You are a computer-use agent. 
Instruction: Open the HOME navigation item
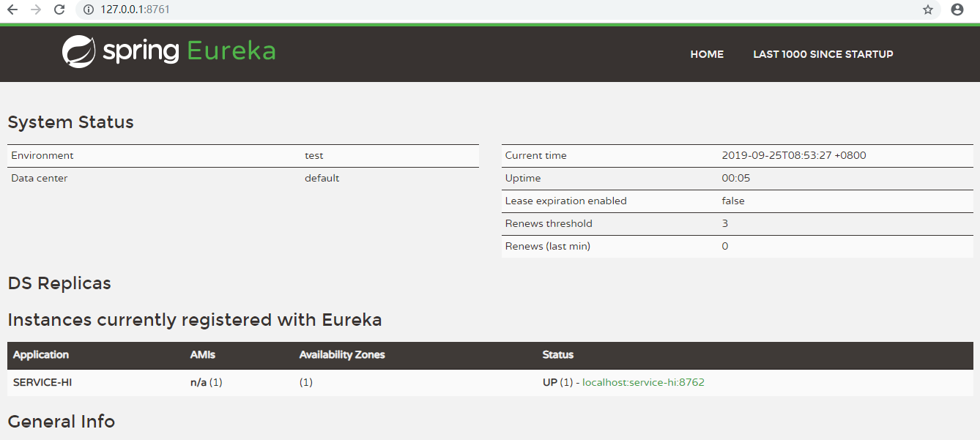pyautogui.click(x=707, y=54)
